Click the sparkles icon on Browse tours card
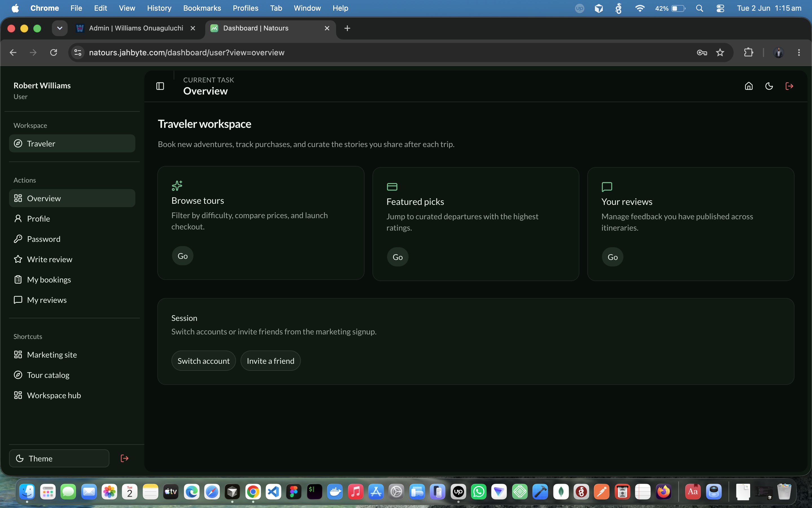 pyautogui.click(x=177, y=185)
